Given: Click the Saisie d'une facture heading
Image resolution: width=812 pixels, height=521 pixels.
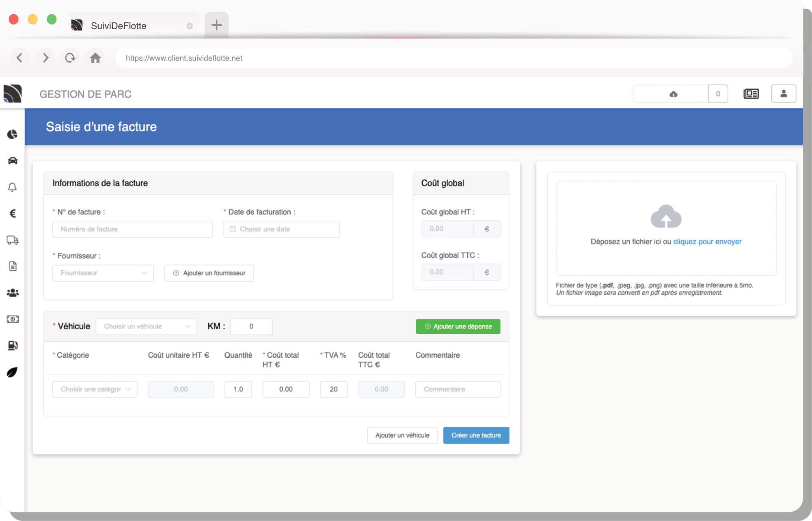Looking at the screenshot, I should 101,127.
